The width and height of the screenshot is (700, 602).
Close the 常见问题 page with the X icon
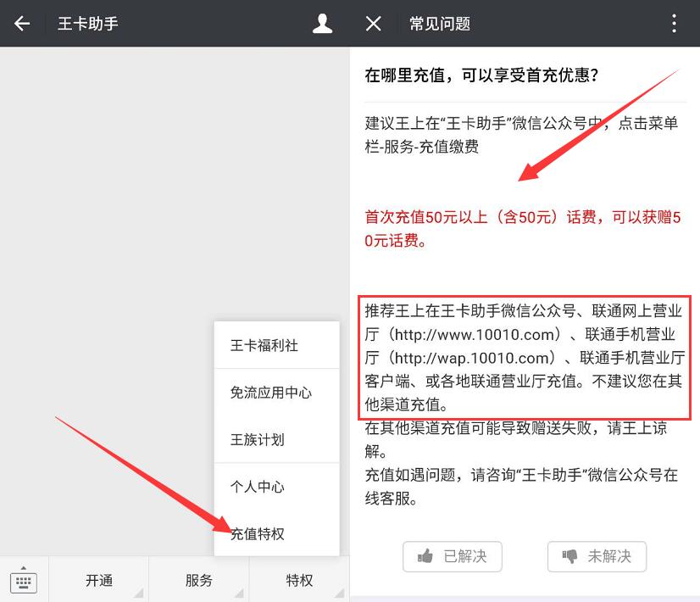[373, 23]
